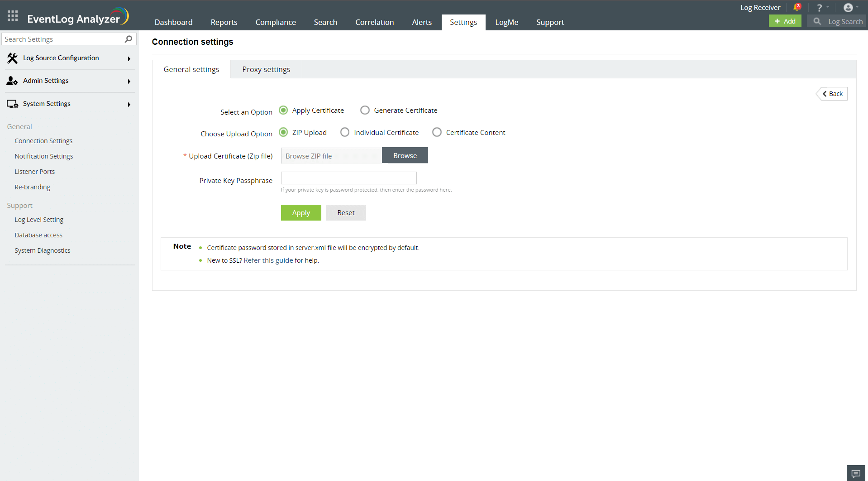Open the feedback chat icon at bottom right
Viewport: 868px width, 481px height.
coord(856,472)
